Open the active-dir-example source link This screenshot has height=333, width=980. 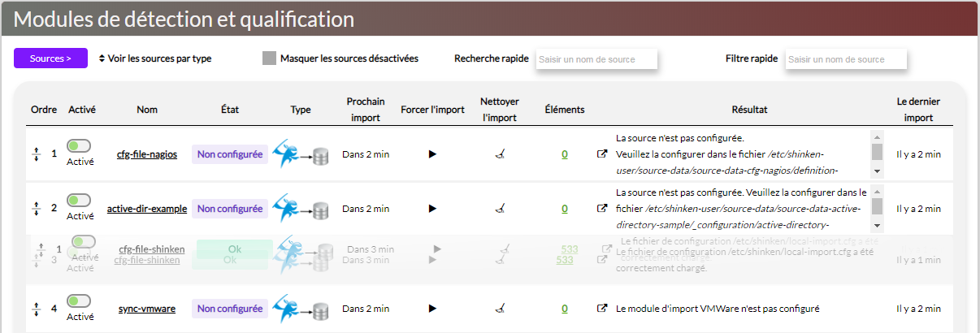(x=147, y=209)
